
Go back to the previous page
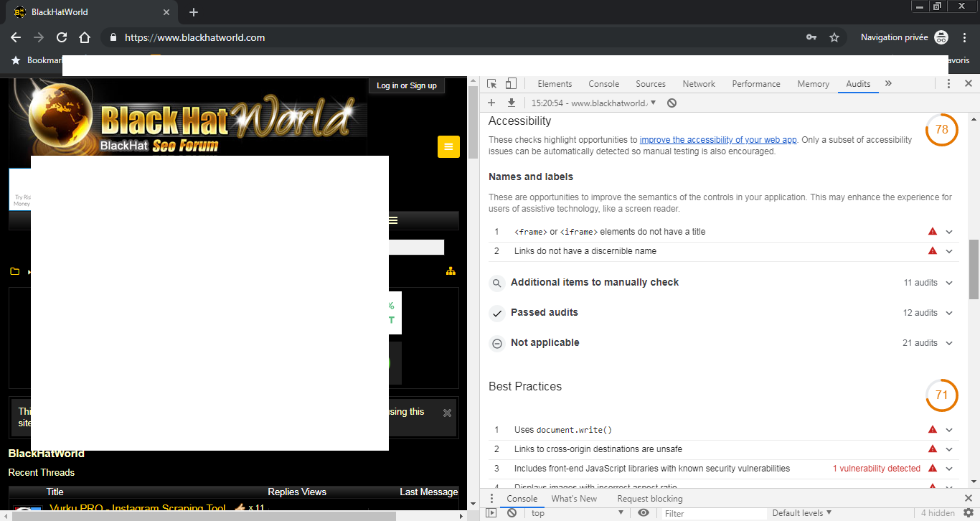16,37
